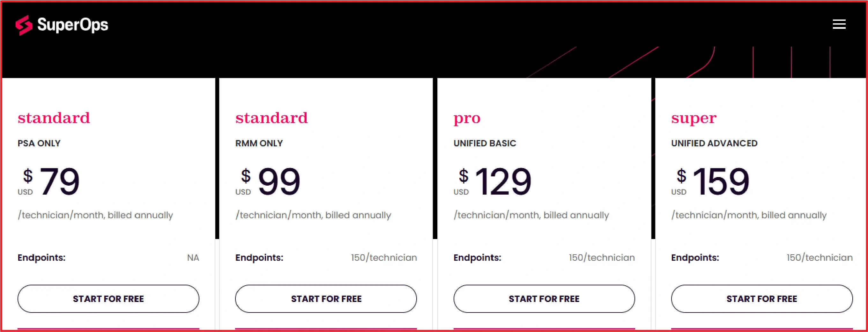Click START FOR FREE under UNIFIED BASIC plan
The image size is (868, 332).
(544, 298)
